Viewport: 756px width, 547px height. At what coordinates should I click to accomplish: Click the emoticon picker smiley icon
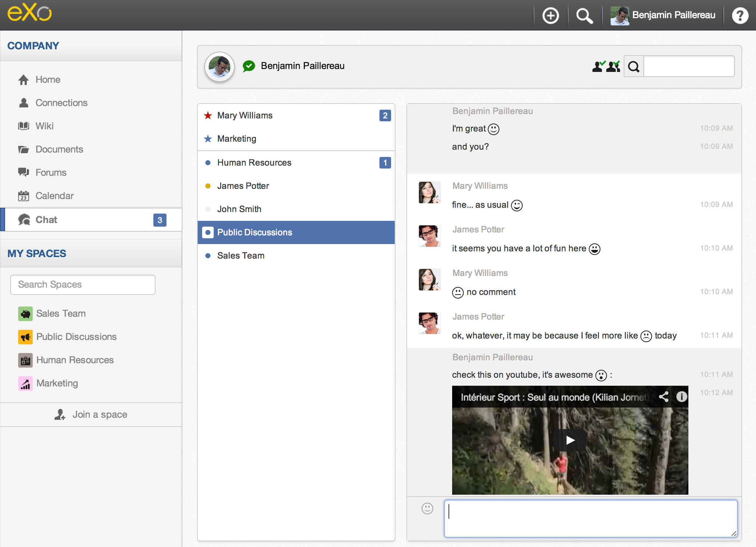pos(427,508)
